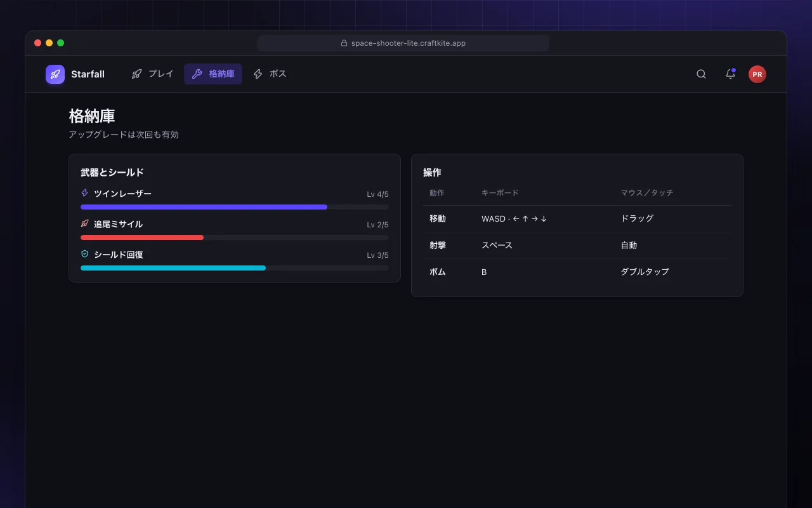Open the notifications bell icon

pos(730,74)
